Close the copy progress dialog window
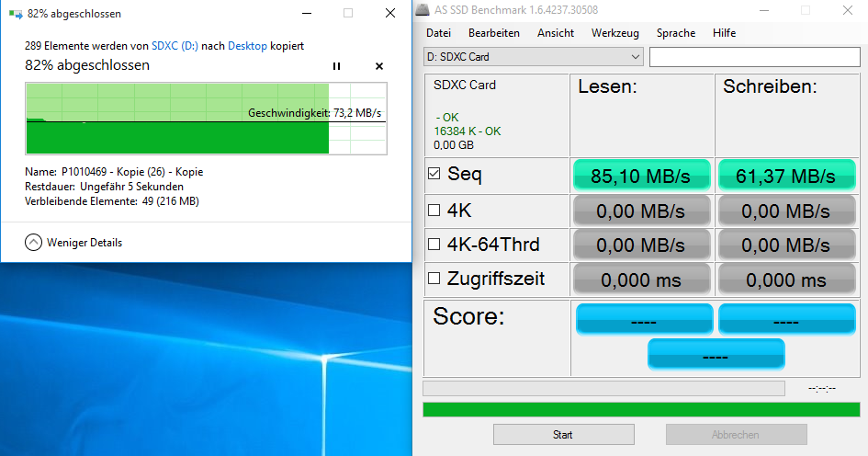The width and height of the screenshot is (868, 456). [x=390, y=13]
